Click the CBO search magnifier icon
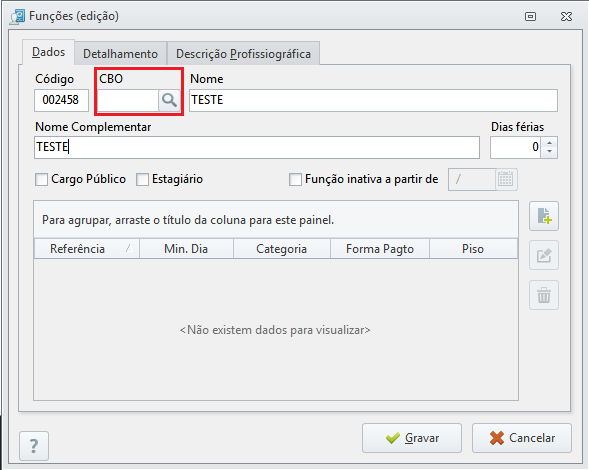The image size is (589, 470). pyautogui.click(x=169, y=100)
